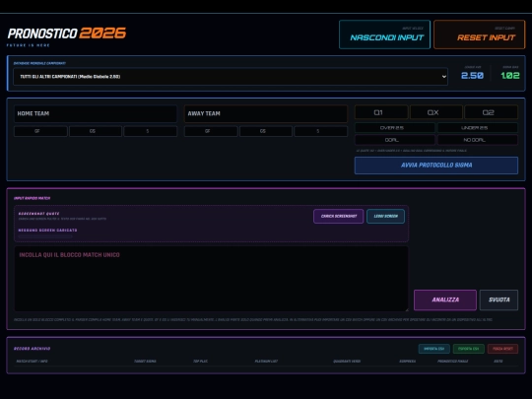Click the Away Team name field

click(x=266, y=113)
